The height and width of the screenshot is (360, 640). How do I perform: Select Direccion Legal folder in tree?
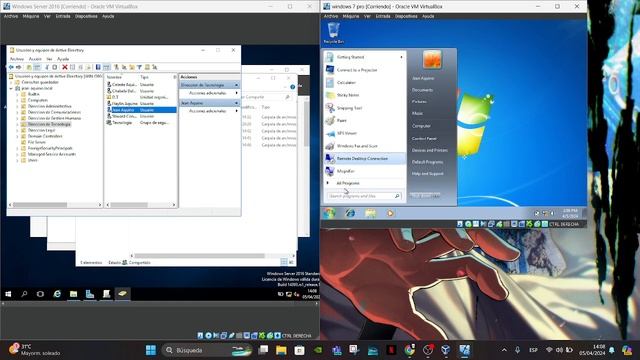(41, 130)
